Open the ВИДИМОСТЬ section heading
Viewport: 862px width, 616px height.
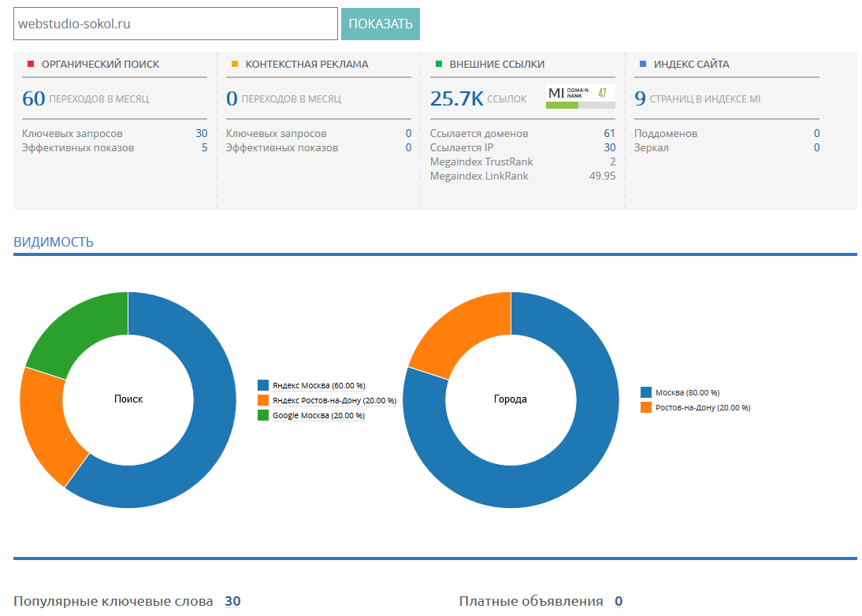tap(54, 242)
